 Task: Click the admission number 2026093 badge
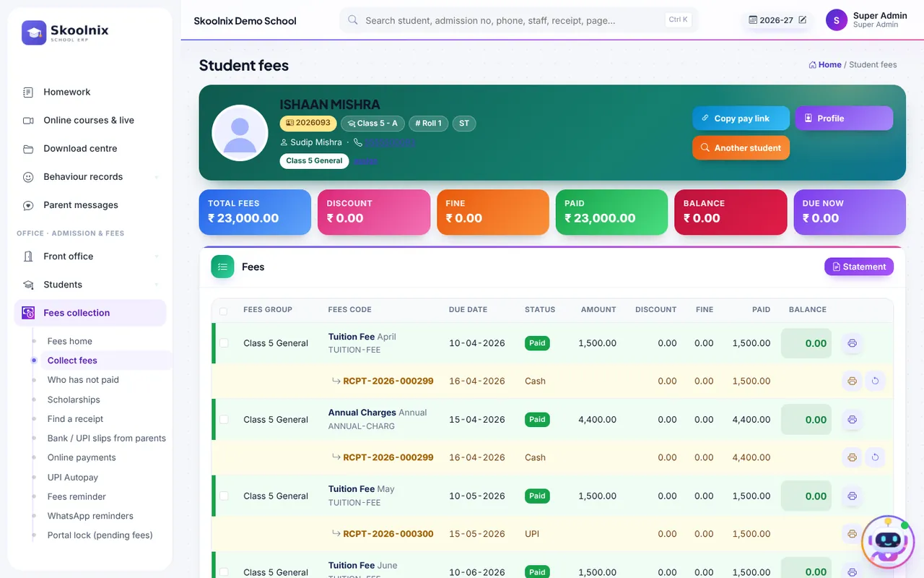tap(308, 124)
